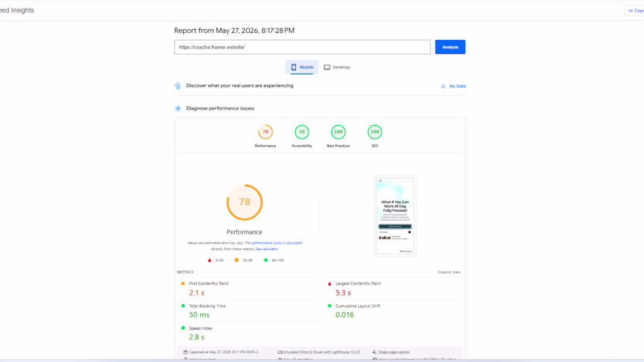Click the Report from May 27, 2026 heading
644x362 pixels.
234,31
